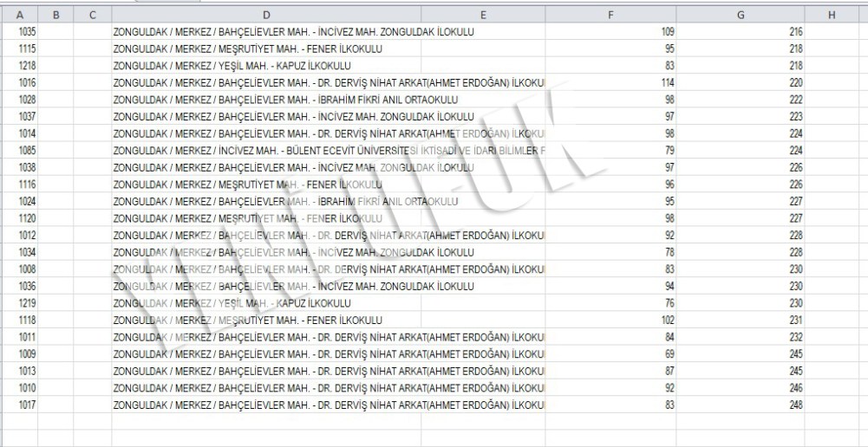868x447 pixels.
Task: Click the cell with ID 1219
Action: click(27, 303)
